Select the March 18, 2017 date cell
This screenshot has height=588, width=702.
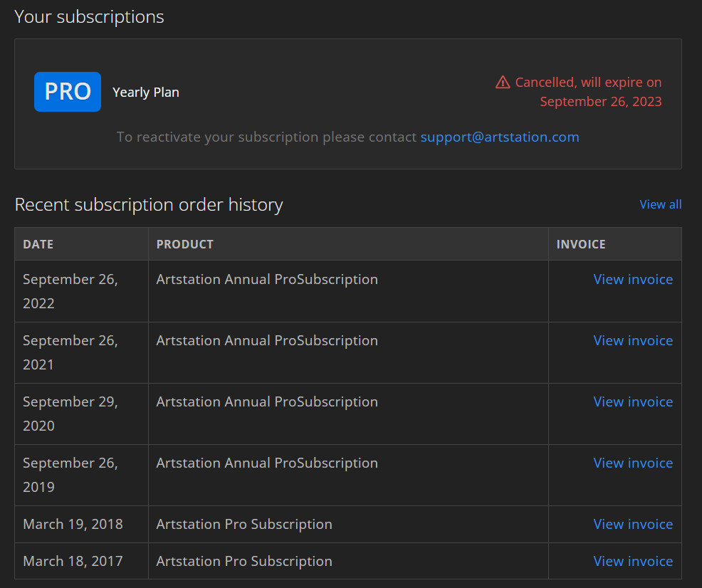coord(81,561)
